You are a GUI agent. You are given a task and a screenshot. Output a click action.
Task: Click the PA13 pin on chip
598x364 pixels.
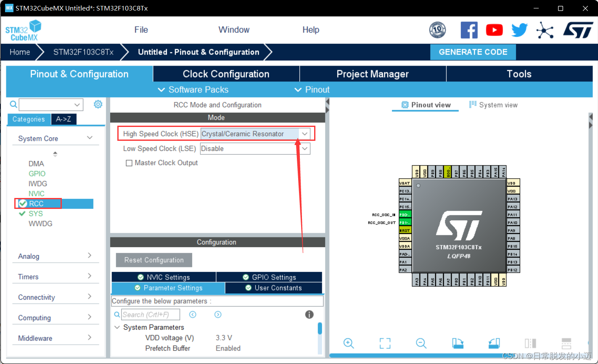coord(513,199)
